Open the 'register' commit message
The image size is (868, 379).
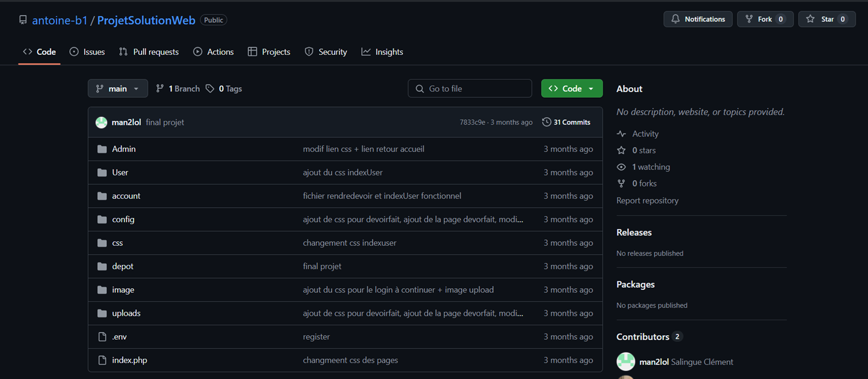pos(316,337)
